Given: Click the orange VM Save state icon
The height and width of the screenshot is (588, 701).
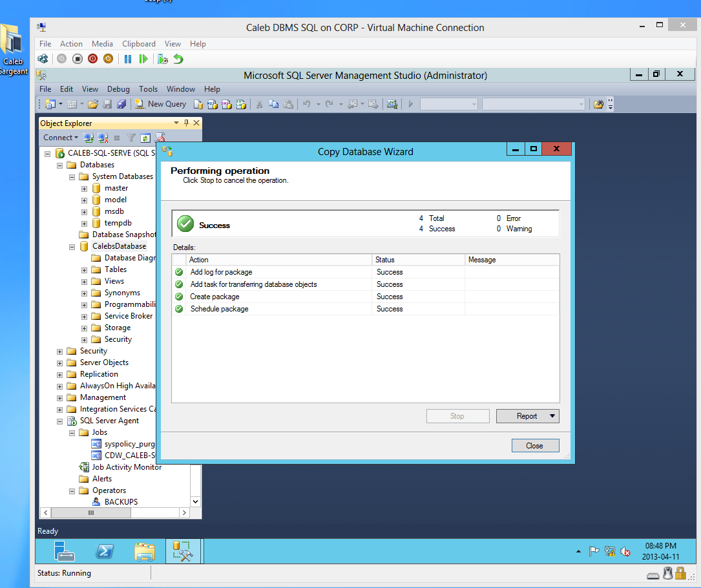Looking at the screenshot, I should [108, 59].
